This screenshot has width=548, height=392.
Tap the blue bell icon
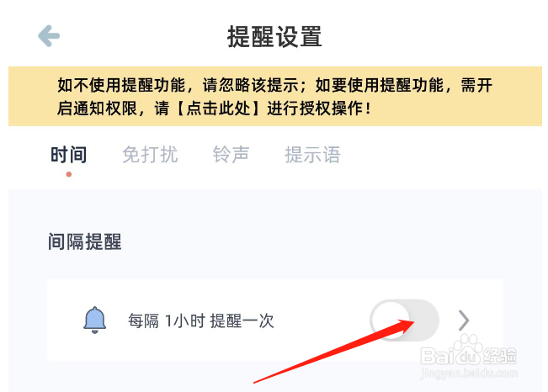pos(94,320)
